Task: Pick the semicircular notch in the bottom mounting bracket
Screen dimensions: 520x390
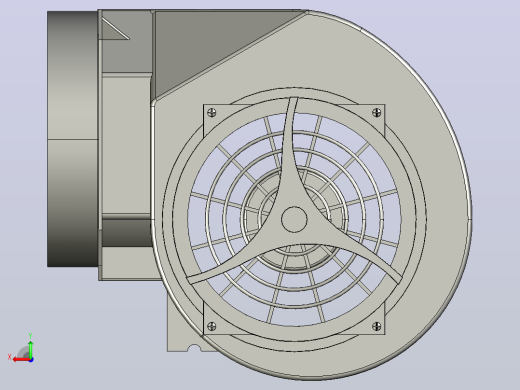Action: (194, 348)
